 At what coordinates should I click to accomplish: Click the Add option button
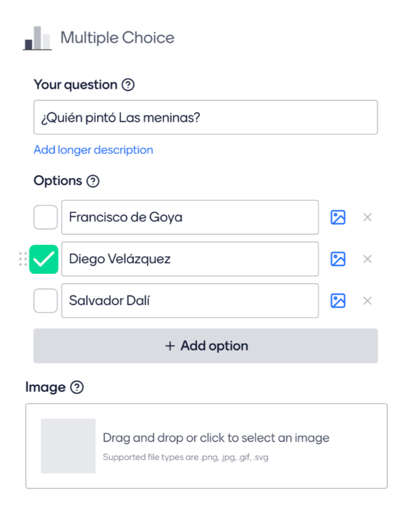tap(206, 346)
